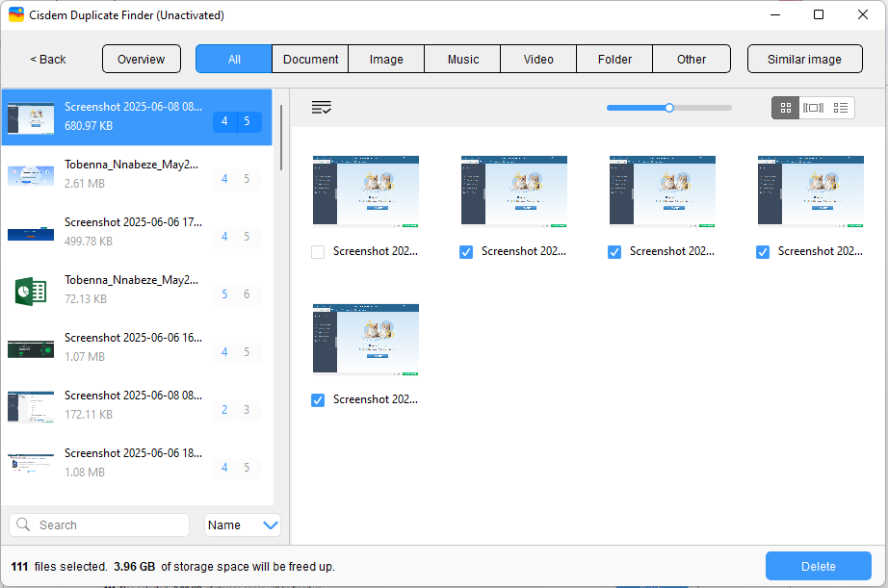Click the 111 files selected text
This screenshot has width=888, height=588.
[59, 567]
